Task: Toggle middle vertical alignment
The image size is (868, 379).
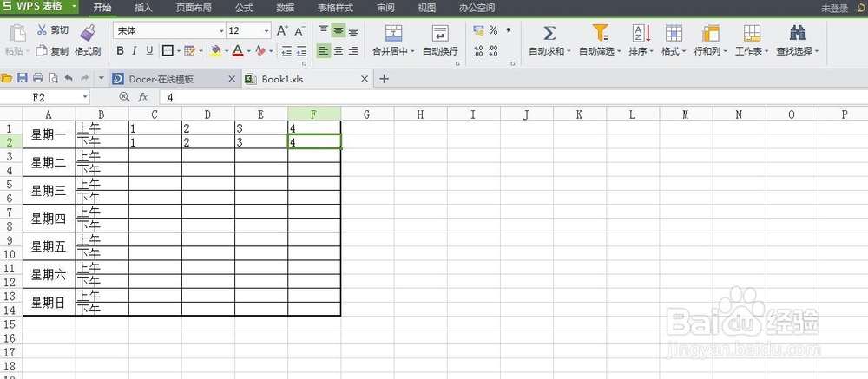Action: (339, 31)
